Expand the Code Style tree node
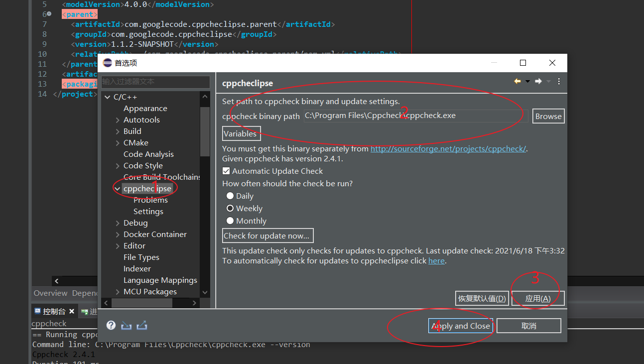 point(118,166)
